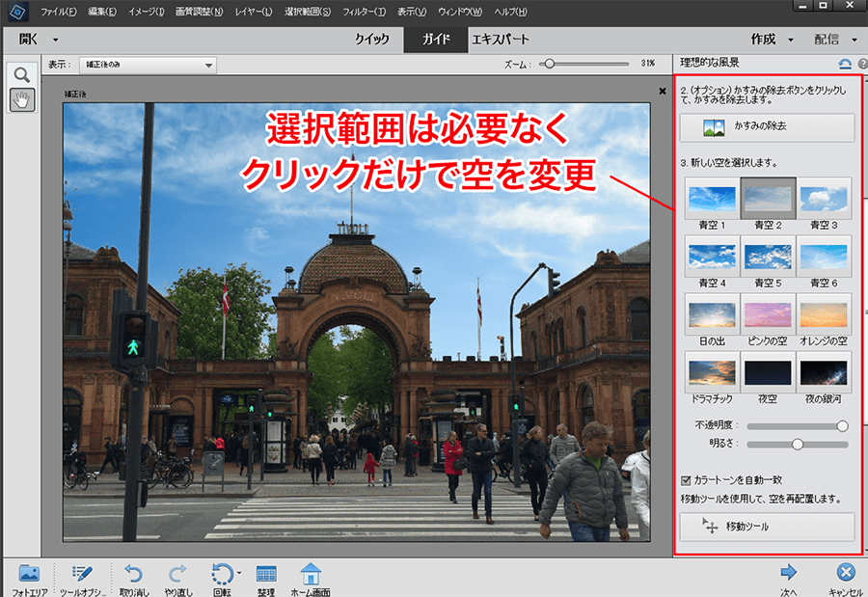Toggle カラートーンを自動一致 checkbox
This screenshot has height=597, width=868.
pos(686,479)
